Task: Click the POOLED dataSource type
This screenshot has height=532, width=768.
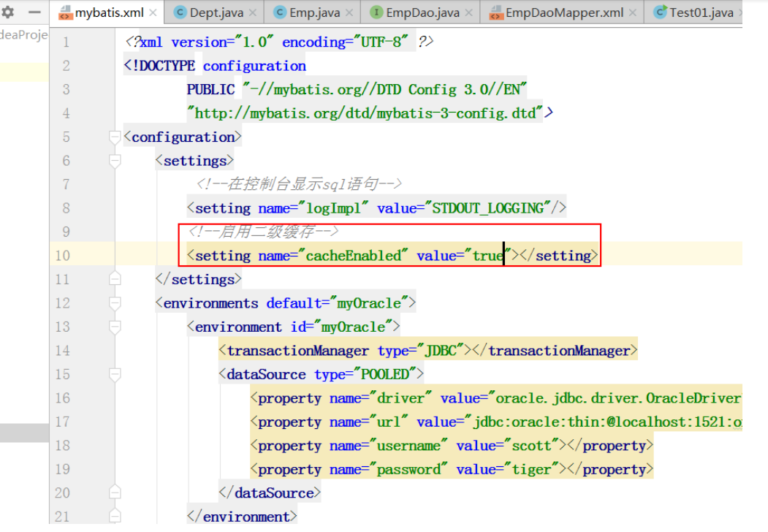Action: 385,374
